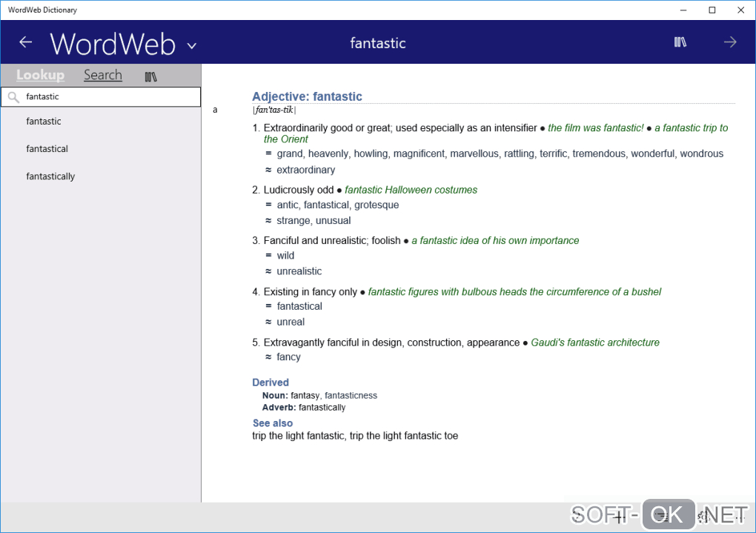Maximize the WordWeb Dictionary window
Screen dimensions: 756x533
(712, 10)
